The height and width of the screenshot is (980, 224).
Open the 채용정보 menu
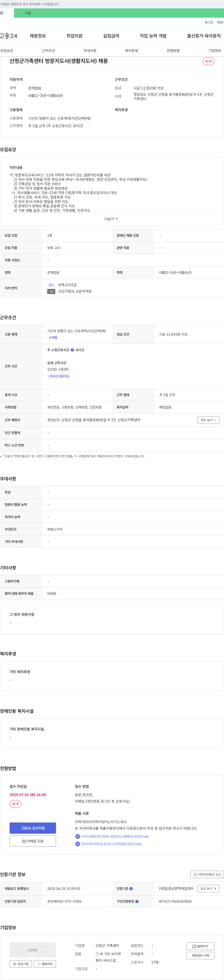pos(38,36)
